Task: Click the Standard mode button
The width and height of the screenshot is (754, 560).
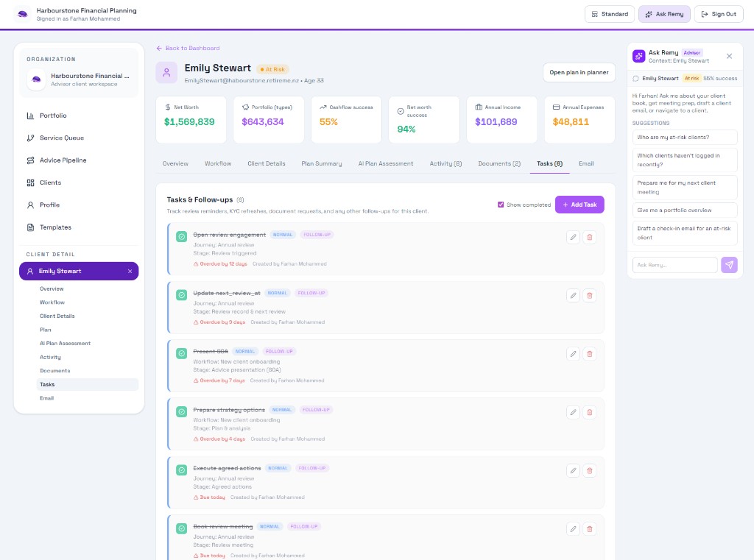Action: click(x=610, y=14)
